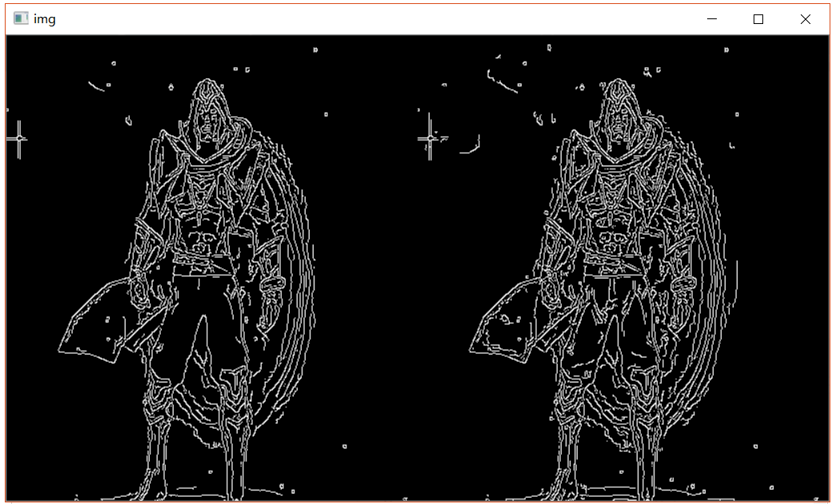The height and width of the screenshot is (504, 832).
Task: Minimize the img window
Action: tap(712, 19)
